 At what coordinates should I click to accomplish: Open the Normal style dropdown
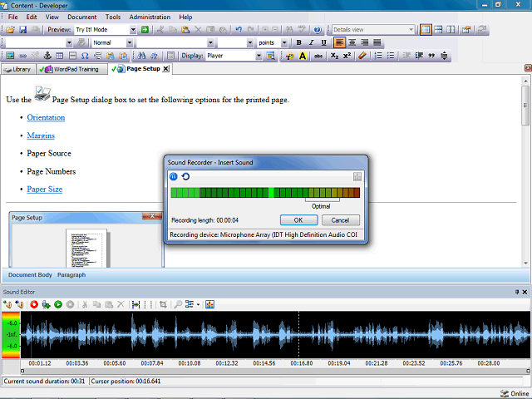(x=130, y=42)
